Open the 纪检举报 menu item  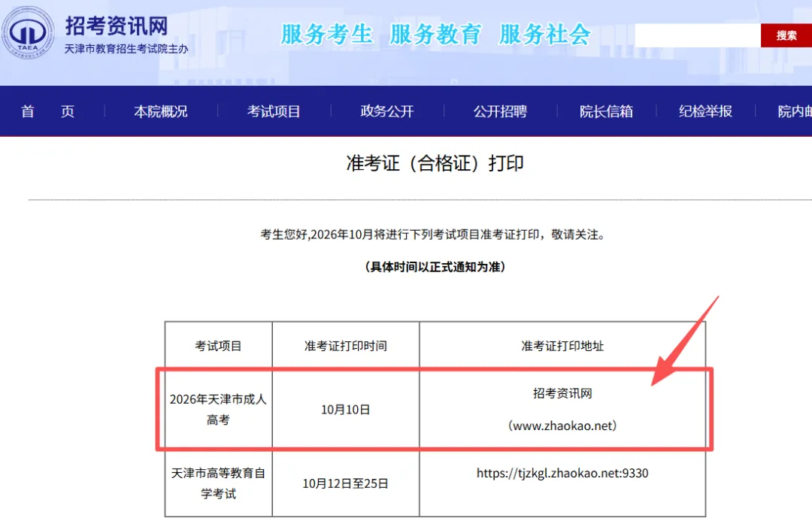pyautogui.click(x=705, y=111)
